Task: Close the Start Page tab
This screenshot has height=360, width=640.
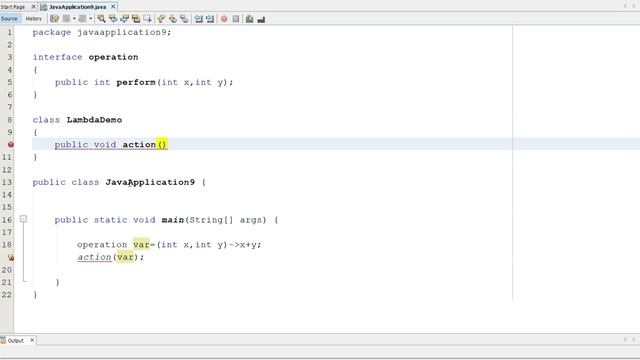Action: click(x=33, y=7)
